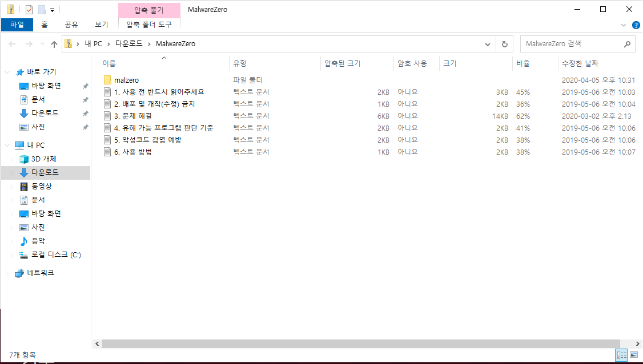Open the address bar history dropdown
Viewport: 643px width, 364px height.
click(x=488, y=45)
